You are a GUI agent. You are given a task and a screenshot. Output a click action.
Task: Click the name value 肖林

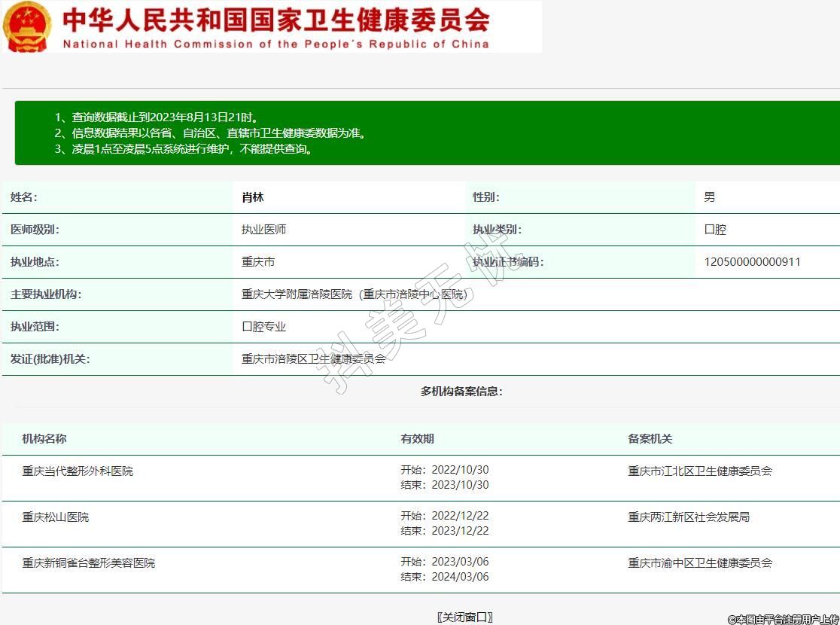(x=252, y=197)
